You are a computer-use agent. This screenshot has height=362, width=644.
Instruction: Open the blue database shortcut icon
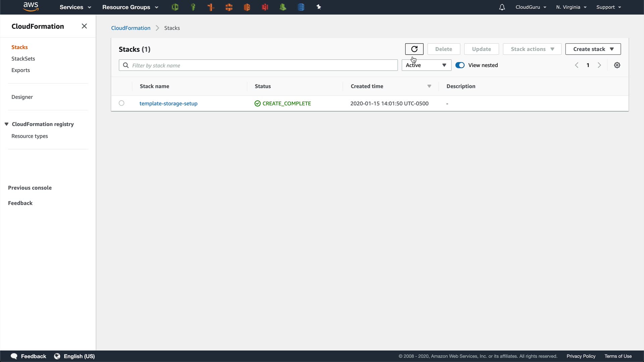pos(301,7)
